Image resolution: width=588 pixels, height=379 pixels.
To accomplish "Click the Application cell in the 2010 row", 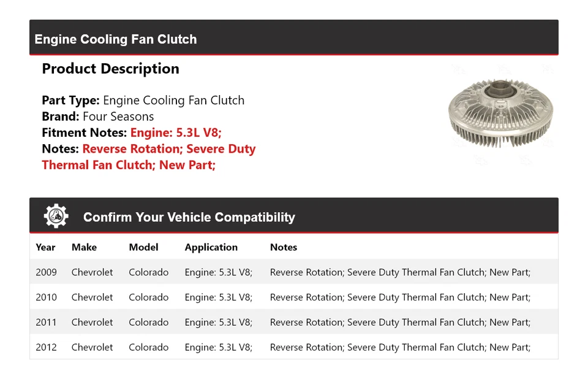I will [x=218, y=297].
